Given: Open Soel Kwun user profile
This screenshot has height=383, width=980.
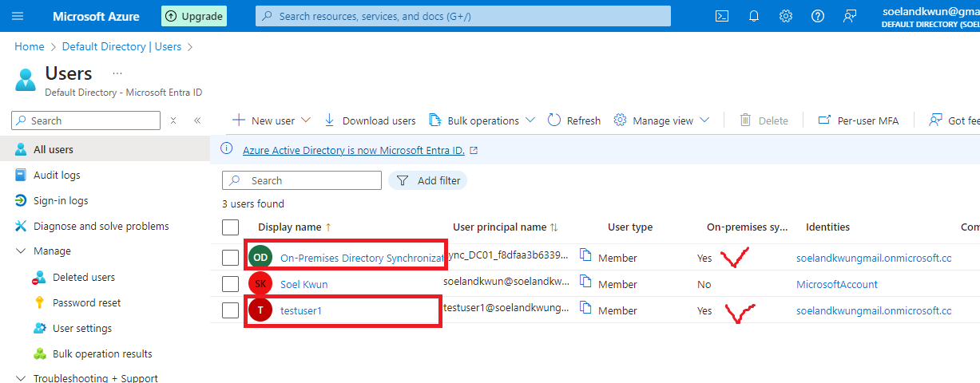Looking at the screenshot, I should click(x=304, y=284).
